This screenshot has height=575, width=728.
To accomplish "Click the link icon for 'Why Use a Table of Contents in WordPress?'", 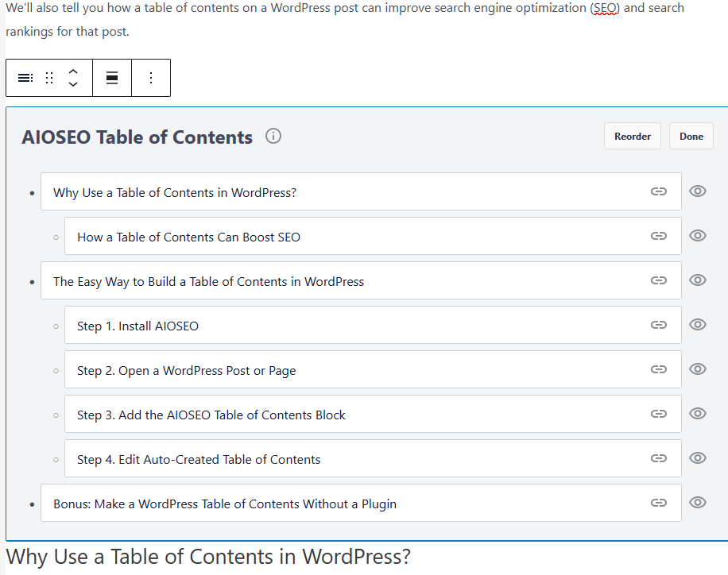I will [x=658, y=191].
